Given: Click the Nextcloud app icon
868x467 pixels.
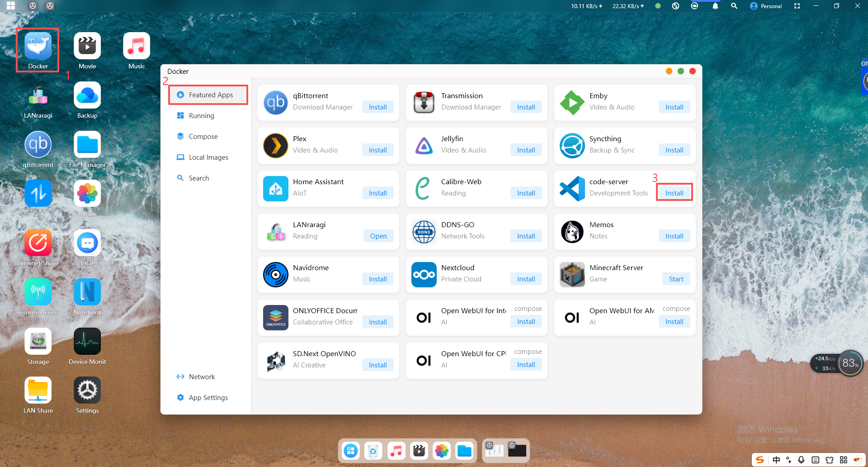Looking at the screenshot, I should 424,275.
